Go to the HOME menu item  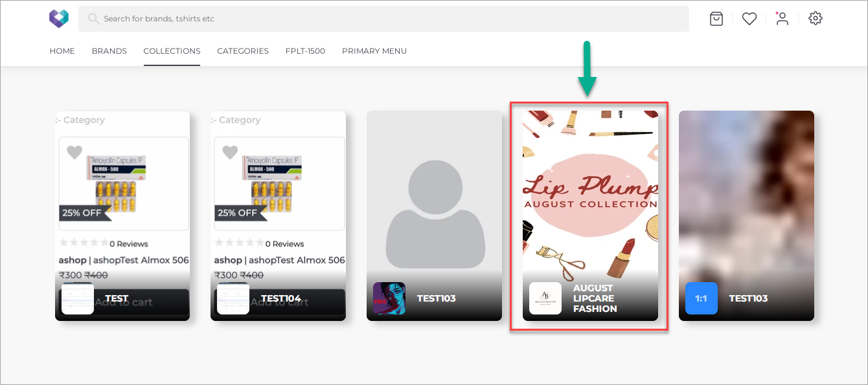pyautogui.click(x=62, y=51)
